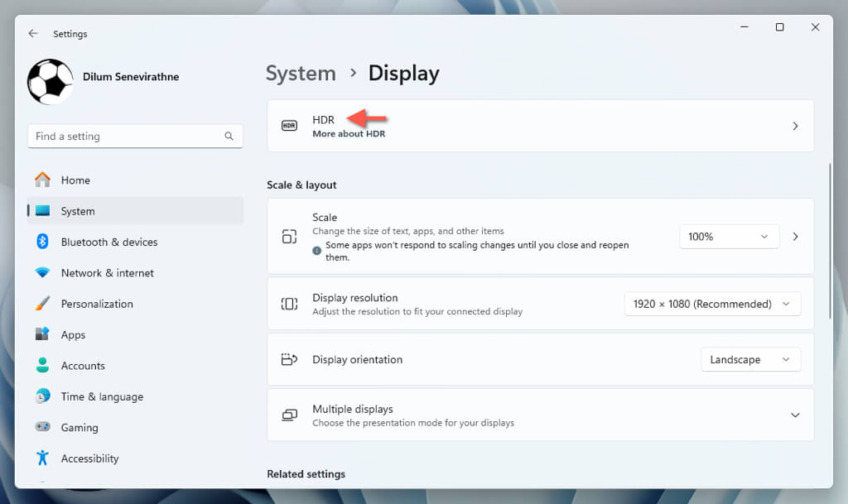This screenshot has width=848, height=504.
Task: Open Time & language settings
Action: (x=135, y=396)
